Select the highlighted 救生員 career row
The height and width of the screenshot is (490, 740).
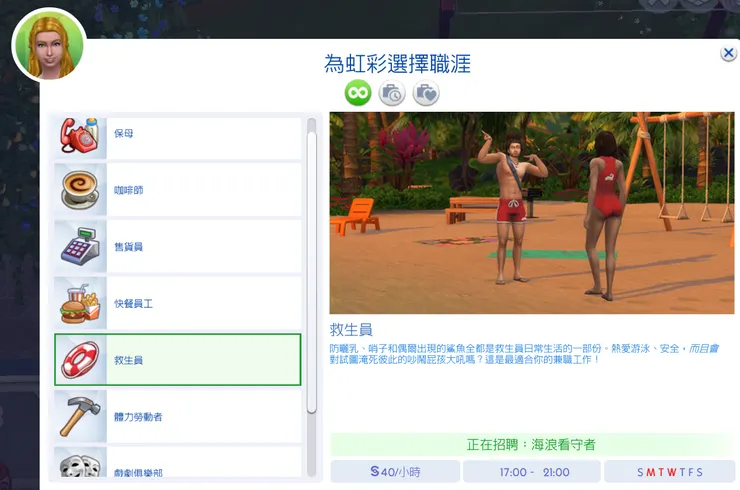coord(177,360)
